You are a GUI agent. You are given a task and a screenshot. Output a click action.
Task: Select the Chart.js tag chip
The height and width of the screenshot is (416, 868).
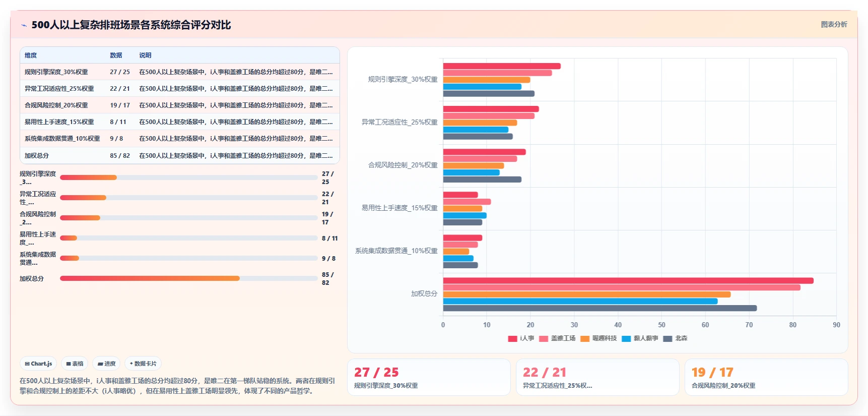coord(38,364)
